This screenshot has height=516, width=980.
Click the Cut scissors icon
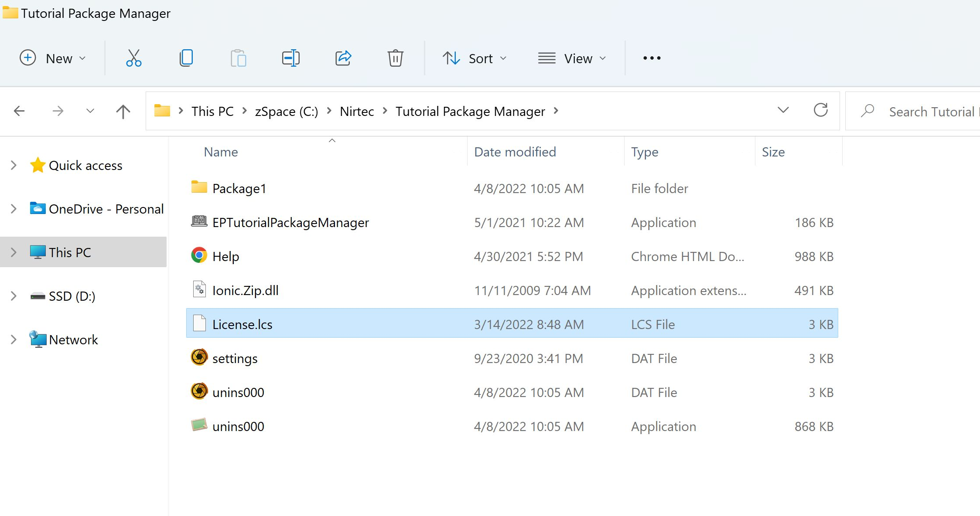click(133, 58)
